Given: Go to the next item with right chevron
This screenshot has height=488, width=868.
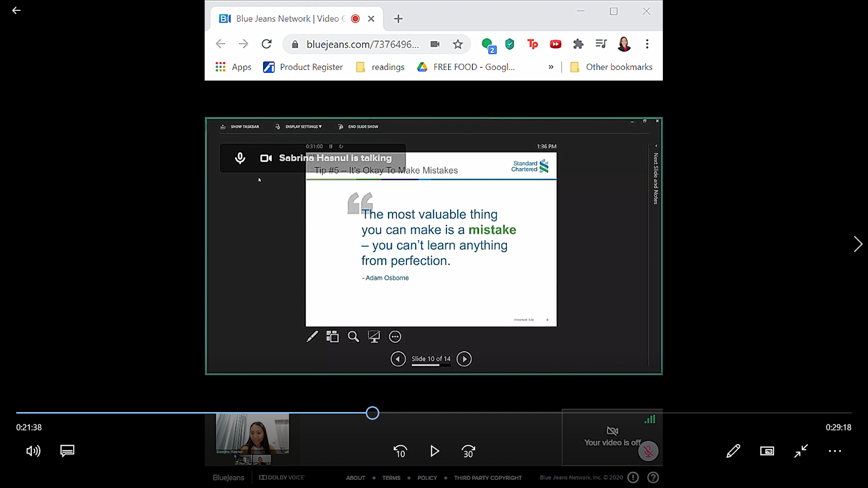Looking at the screenshot, I should (x=858, y=244).
